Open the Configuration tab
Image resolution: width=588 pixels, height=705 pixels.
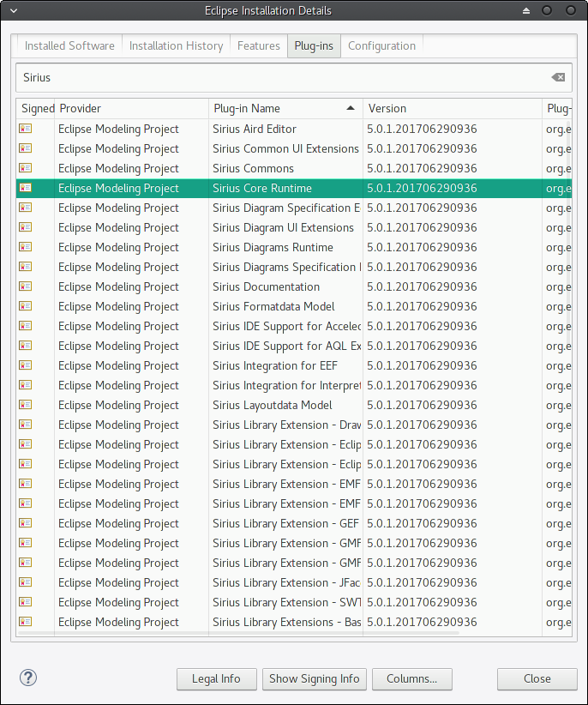point(381,45)
